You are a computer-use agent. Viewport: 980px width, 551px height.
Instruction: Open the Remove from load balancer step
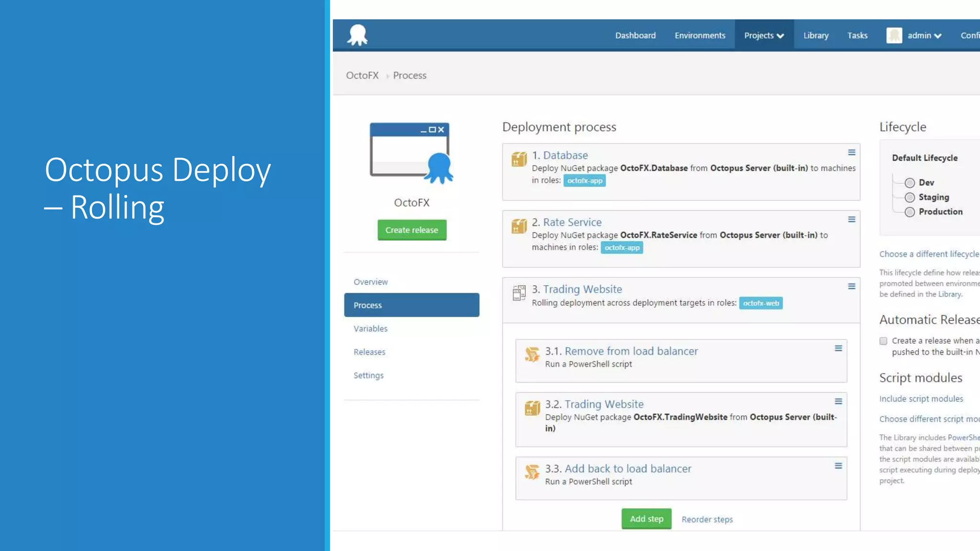click(631, 351)
